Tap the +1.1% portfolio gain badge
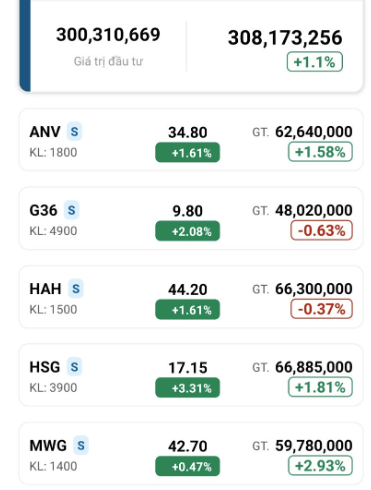The image size is (371, 490). coord(315,62)
